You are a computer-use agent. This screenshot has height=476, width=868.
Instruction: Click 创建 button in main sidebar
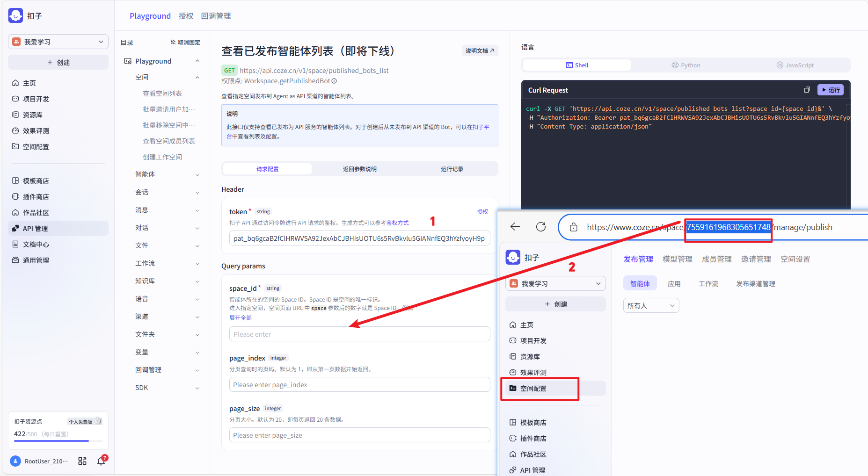(x=58, y=62)
